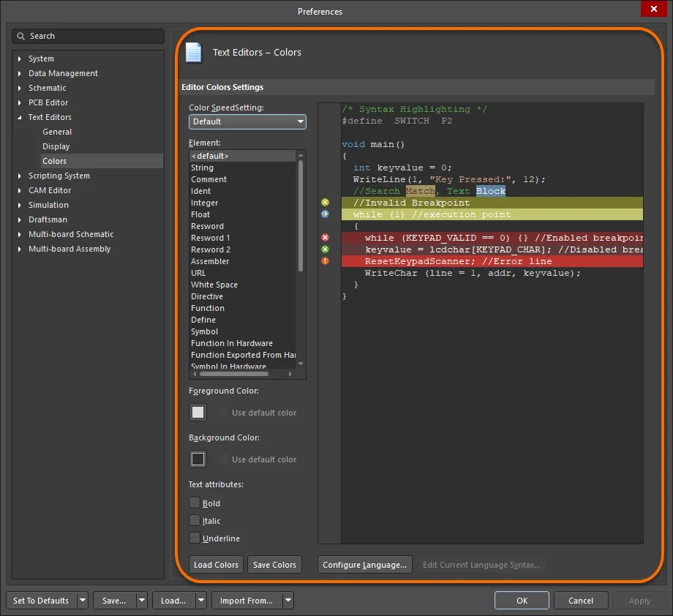Open the Color SpeedSetting dropdown
The width and height of the screenshot is (673, 616).
(x=300, y=121)
